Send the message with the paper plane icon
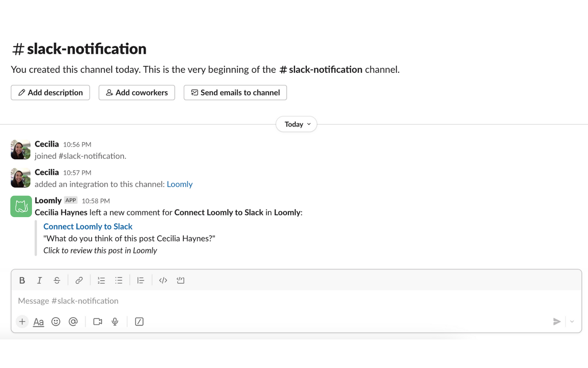The width and height of the screenshot is (588, 368). 557,321
